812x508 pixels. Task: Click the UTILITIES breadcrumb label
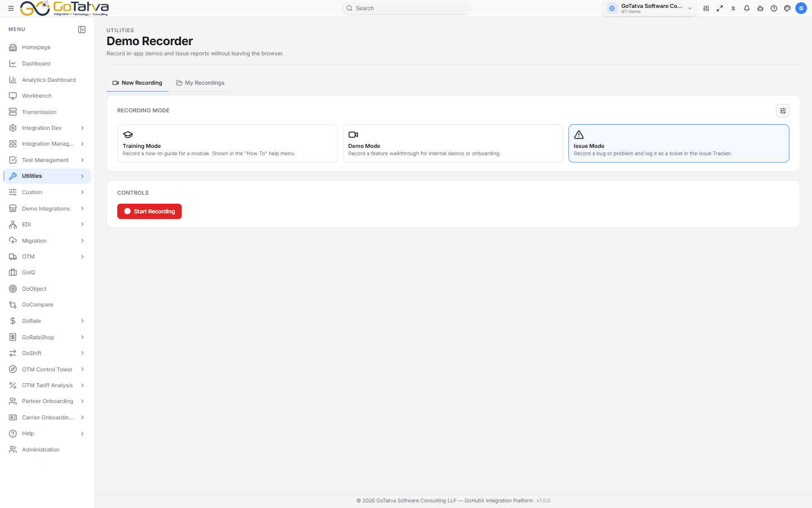[120, 30]
